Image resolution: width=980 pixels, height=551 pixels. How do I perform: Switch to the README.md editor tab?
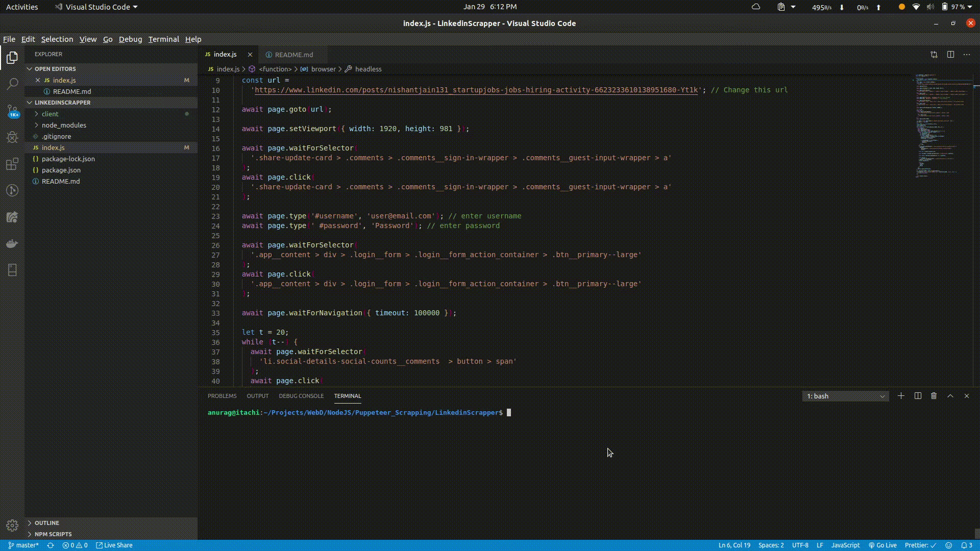293,55
